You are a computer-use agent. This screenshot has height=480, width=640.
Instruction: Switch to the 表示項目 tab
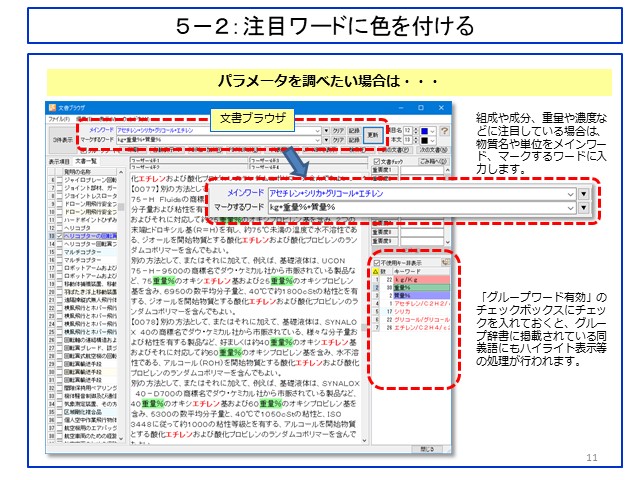[59, 162]
